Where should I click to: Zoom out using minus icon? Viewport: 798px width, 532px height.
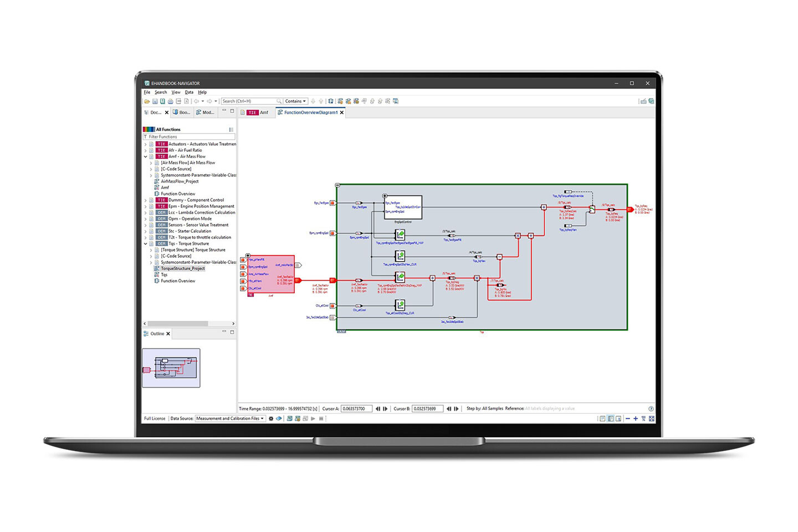628,418
